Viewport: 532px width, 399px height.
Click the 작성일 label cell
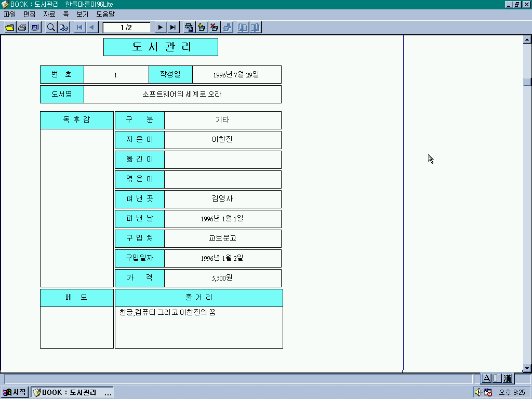pos(170,75)
